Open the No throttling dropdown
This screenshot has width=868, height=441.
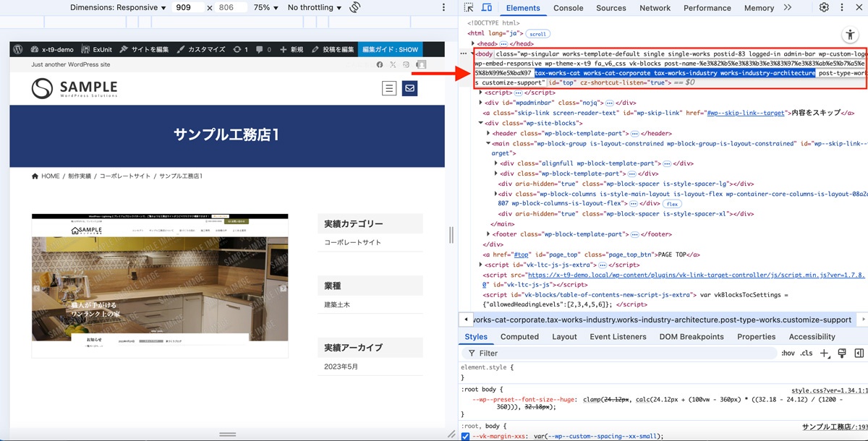(315, 7)
